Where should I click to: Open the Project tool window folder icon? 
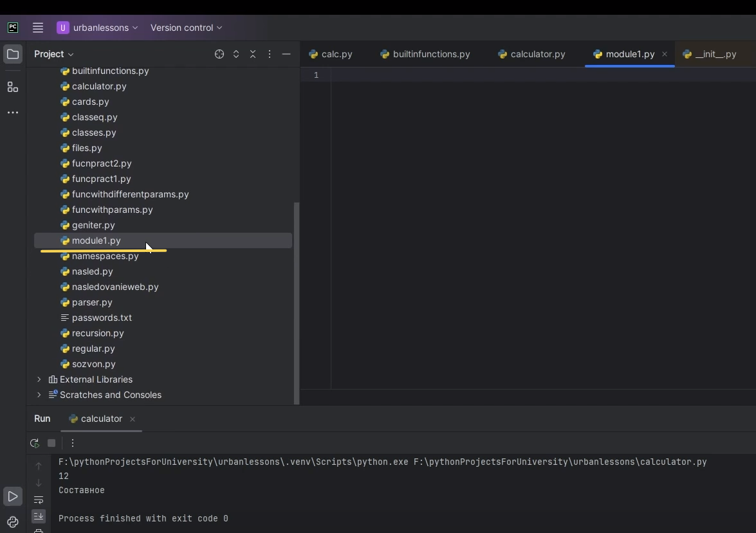click(13, 54)
